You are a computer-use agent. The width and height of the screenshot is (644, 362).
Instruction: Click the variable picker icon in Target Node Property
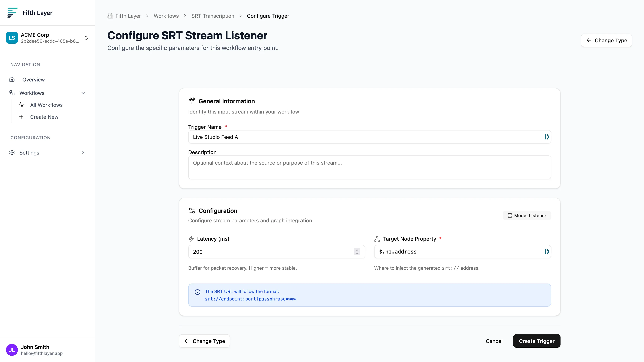pyautogui.click(x=547, y=252)
